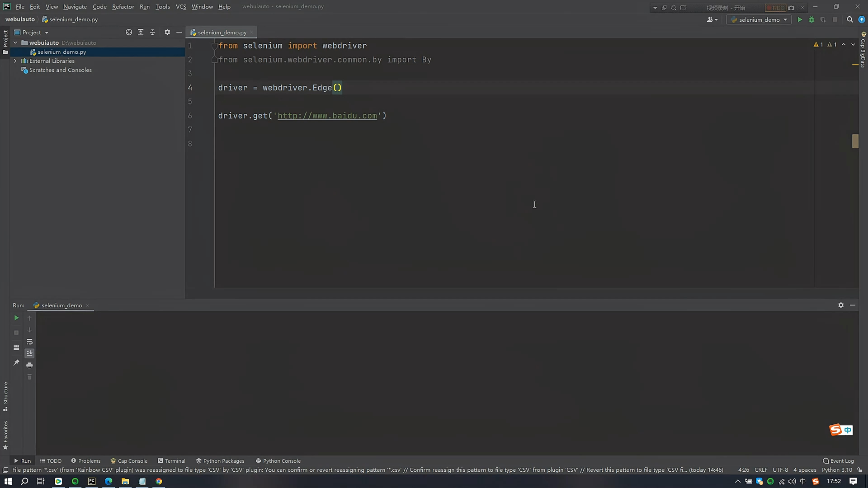Open the Project panel gear options
The height and width of the screenshot is (488, 868).
point(167,33)
